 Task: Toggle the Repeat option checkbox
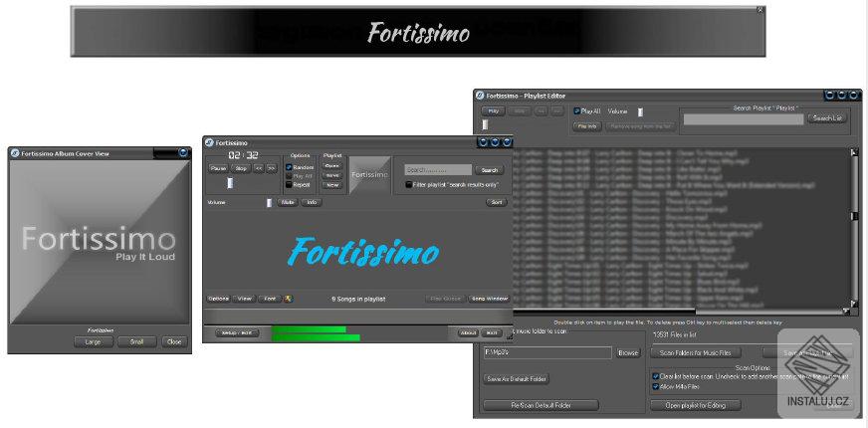click(289, 185)
